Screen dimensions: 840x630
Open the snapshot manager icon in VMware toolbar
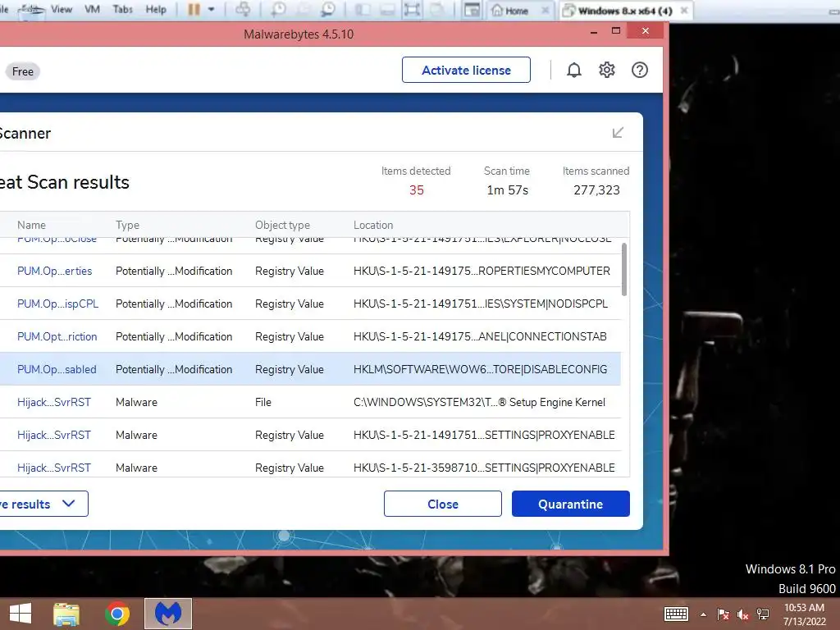pyautogui.click(x=328, y=10)
